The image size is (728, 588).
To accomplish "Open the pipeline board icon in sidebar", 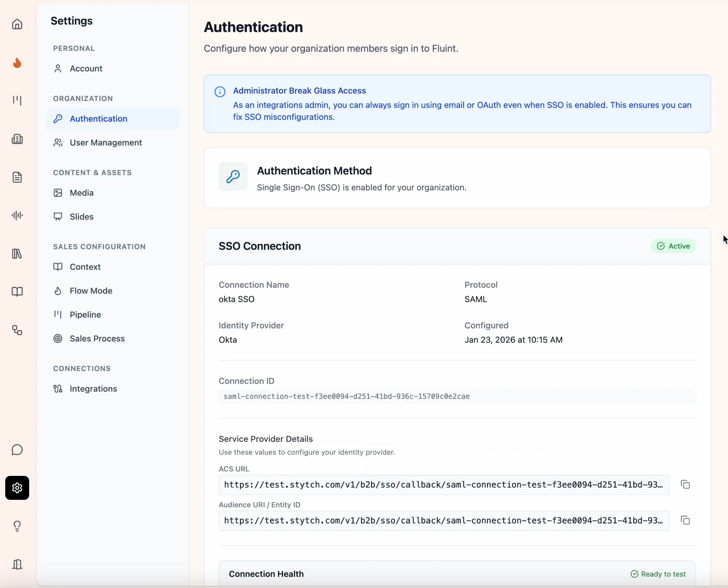I will [x=17, y=100].
